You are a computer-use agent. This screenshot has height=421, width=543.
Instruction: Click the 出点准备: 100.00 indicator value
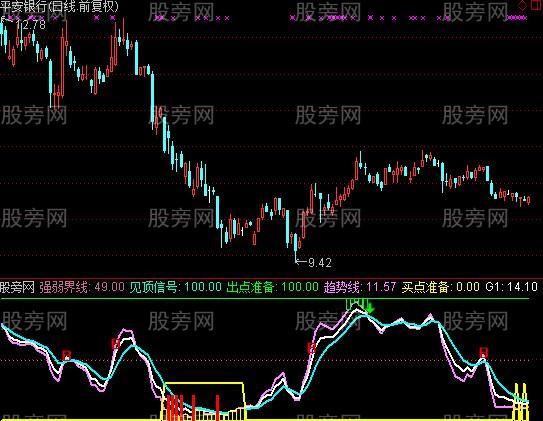(x=273, y=287)
